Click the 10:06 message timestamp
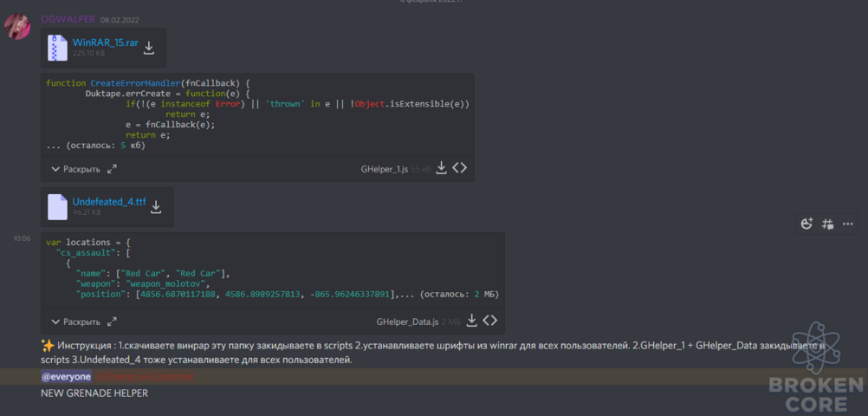868x416 pixels. 23,238
